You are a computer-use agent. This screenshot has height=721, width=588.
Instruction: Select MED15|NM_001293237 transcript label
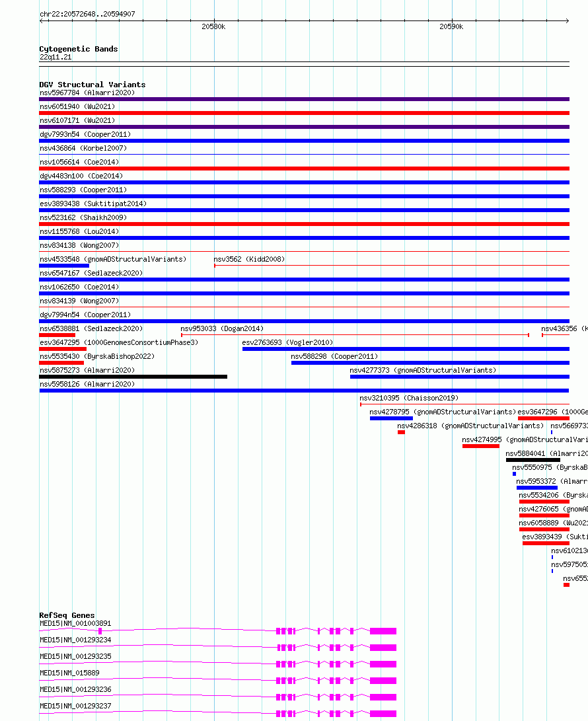click(x=75, y=706)
